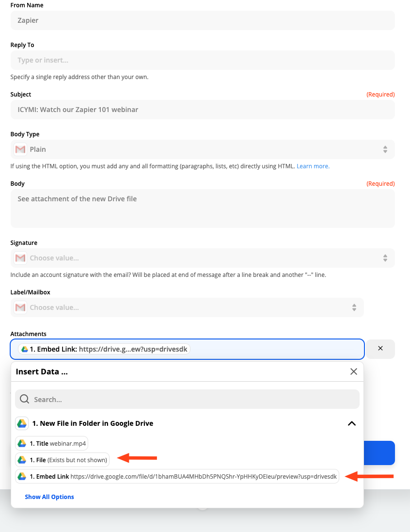Click the magnifier icon in search box

click(24, 399)
